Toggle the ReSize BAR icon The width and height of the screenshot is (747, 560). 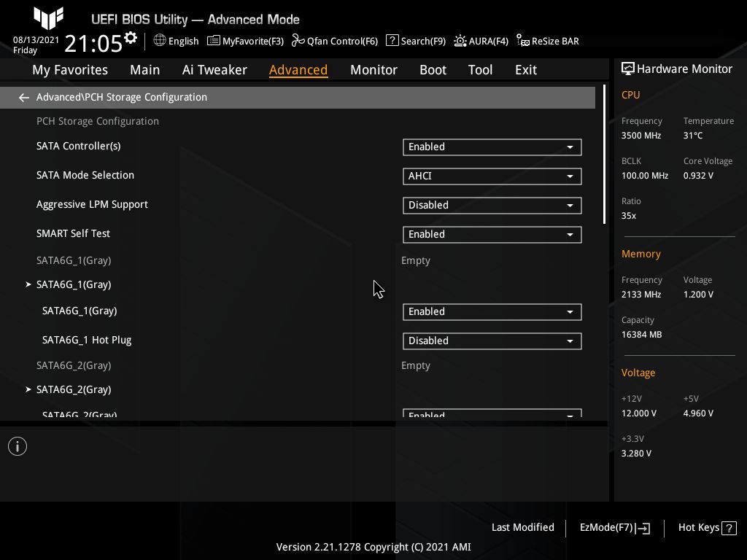522,41
